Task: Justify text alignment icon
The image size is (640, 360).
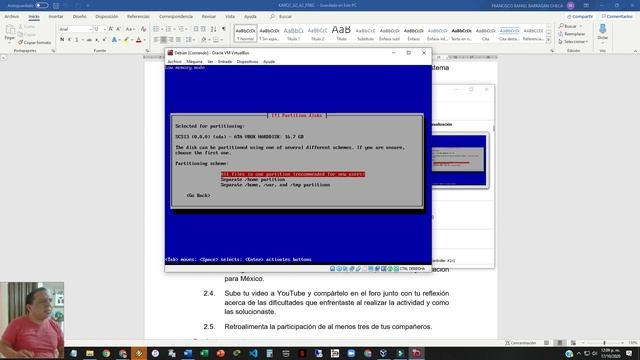Action: click(x=178, y=40)
